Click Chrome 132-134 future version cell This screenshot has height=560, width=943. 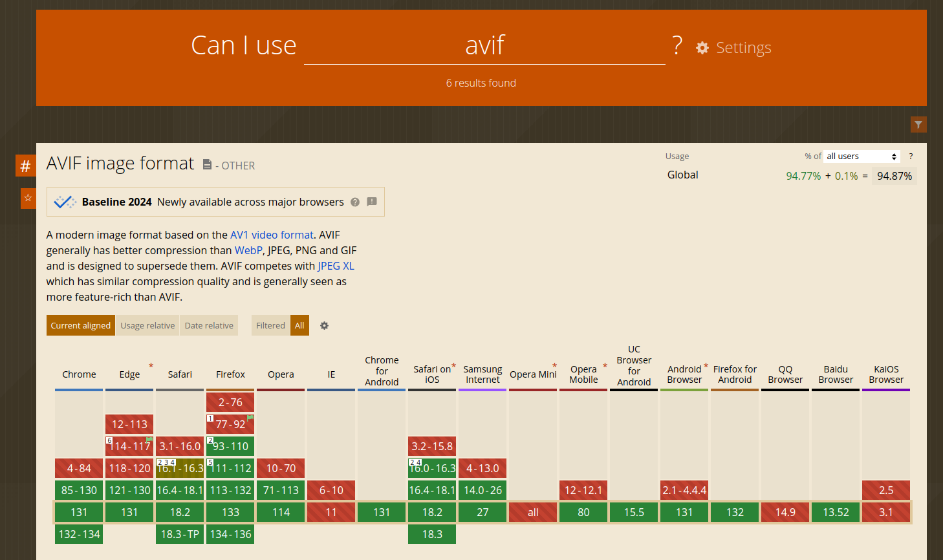[79, 534]
